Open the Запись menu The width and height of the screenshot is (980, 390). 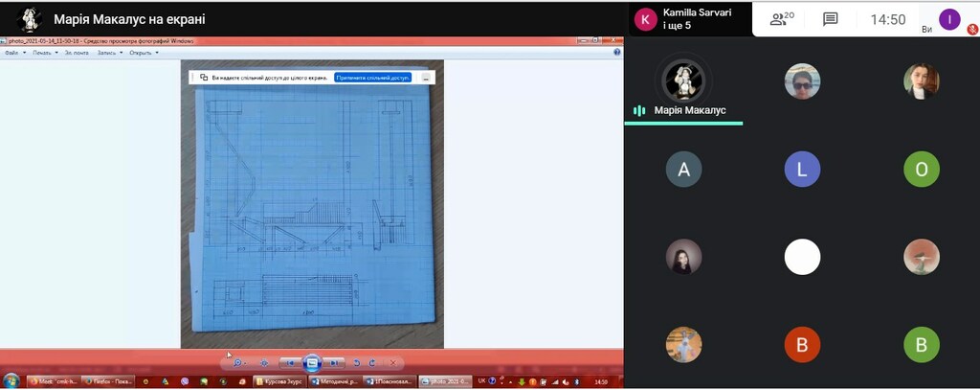109,53
